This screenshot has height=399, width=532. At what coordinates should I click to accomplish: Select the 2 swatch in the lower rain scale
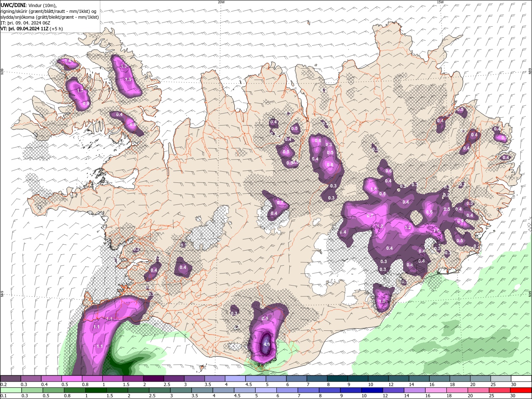138,390
